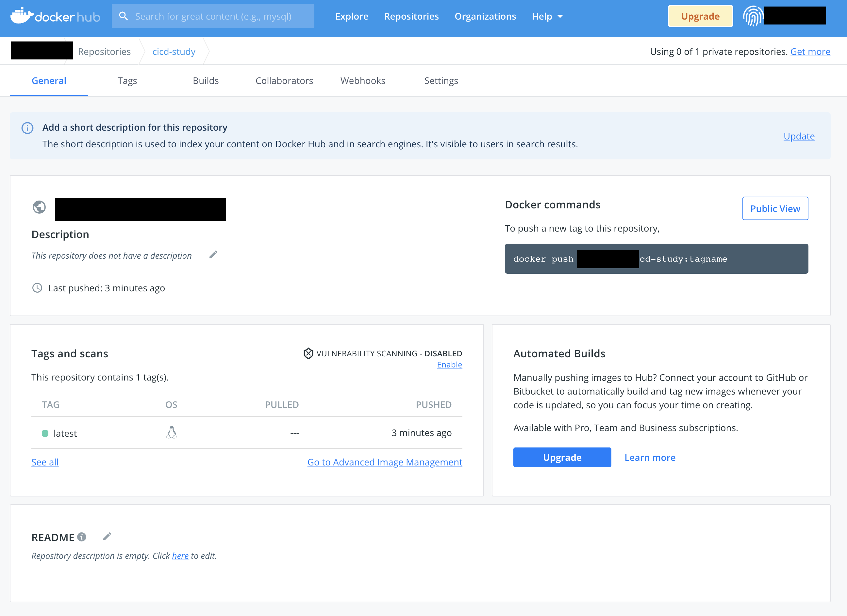Expand the Help dropdown menu
The width and height of the screenshot is (847, 616).
(x=547, y=16)
